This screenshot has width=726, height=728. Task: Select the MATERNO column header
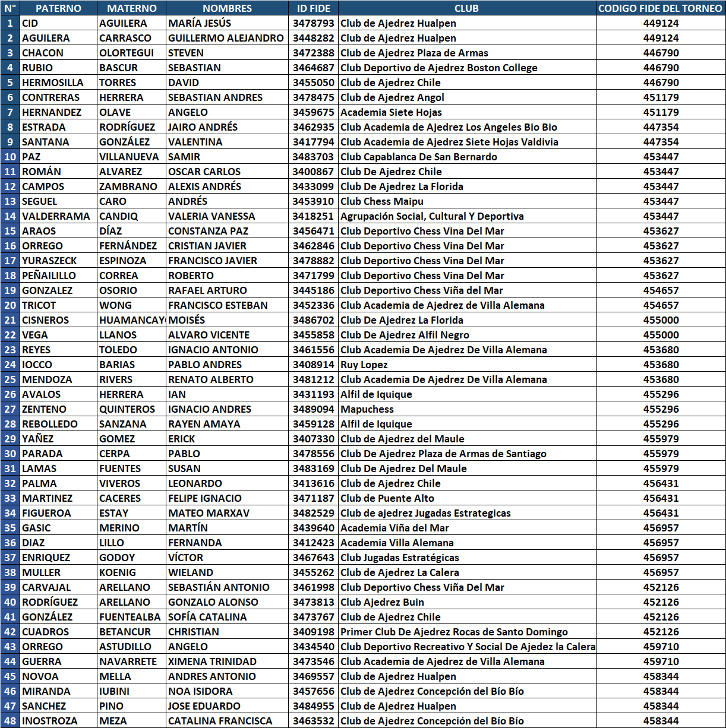pos(131,8)
